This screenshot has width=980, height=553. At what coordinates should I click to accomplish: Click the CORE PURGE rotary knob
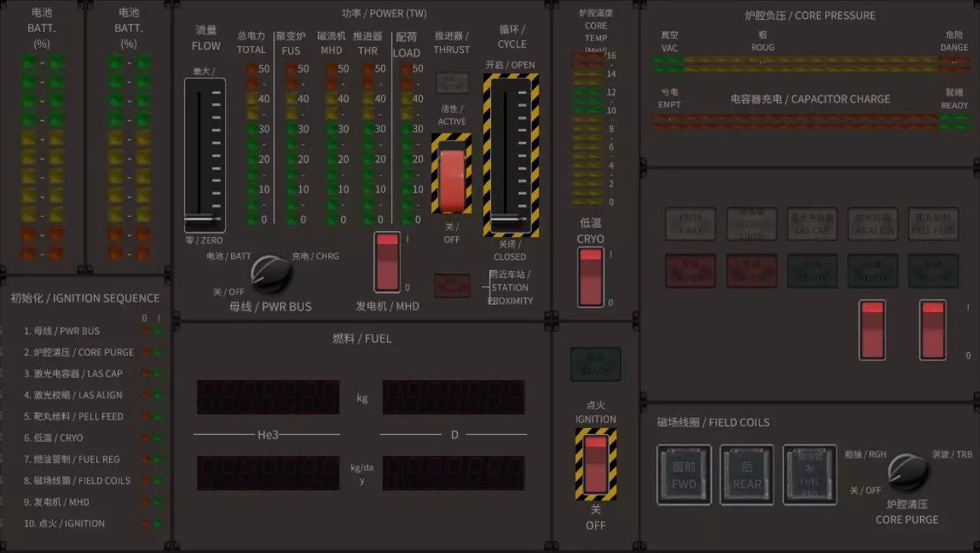[x=907, y=473]
